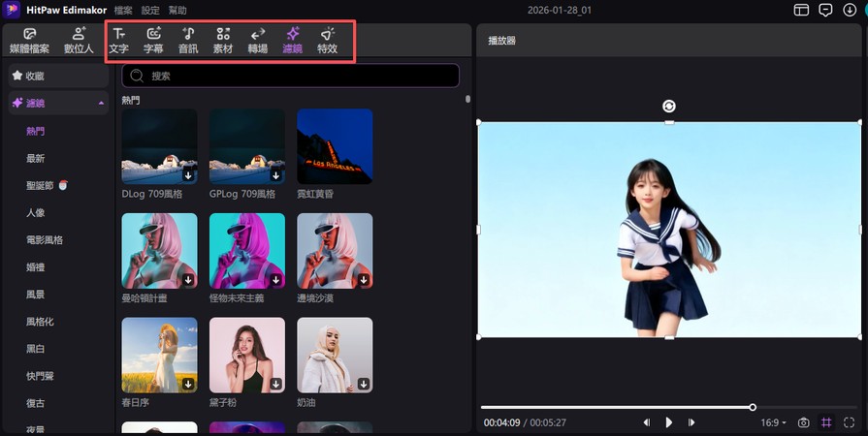Select the 聖誕節 filter category
Viewport: 868px width, 436px height.
47,185
